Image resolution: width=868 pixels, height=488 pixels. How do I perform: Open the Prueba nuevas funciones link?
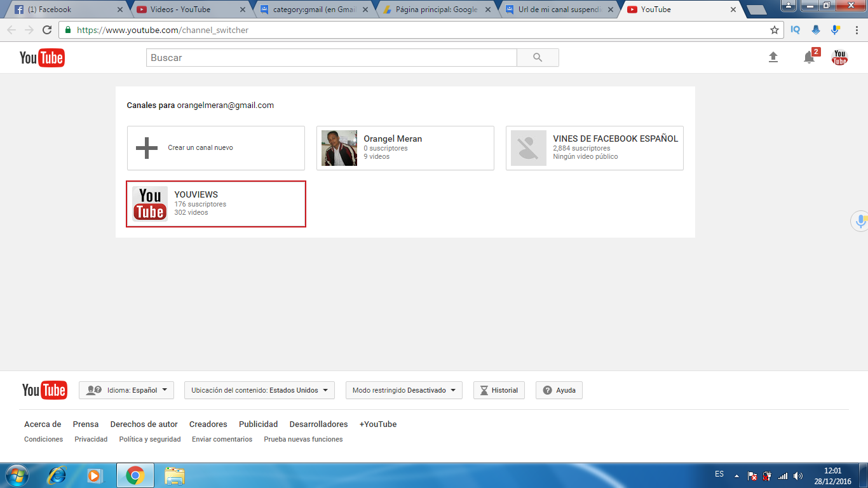303,439
